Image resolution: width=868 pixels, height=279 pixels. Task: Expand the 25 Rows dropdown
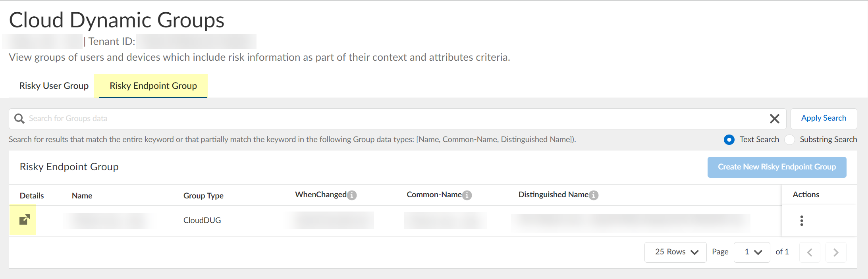[675, 252]
